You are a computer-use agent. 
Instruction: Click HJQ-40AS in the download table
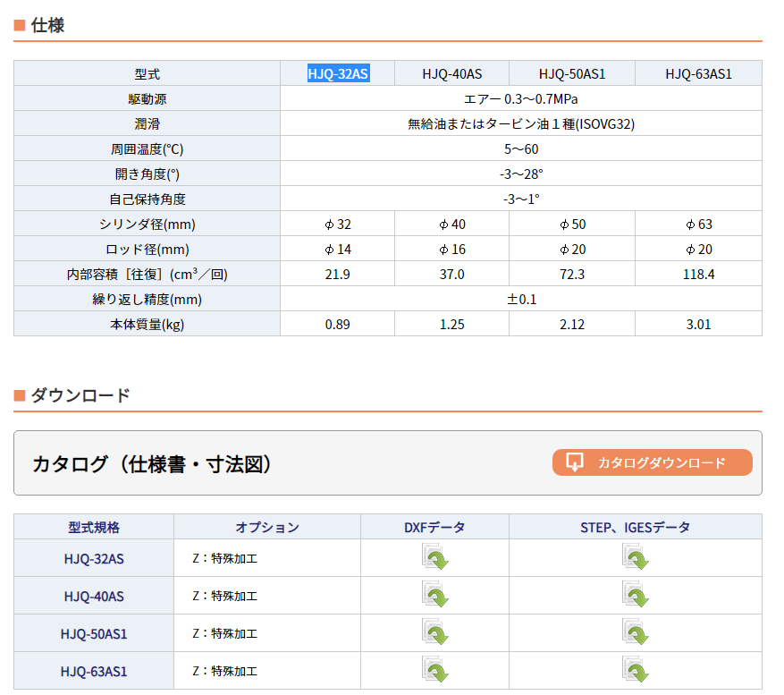(x=94, y=596)
